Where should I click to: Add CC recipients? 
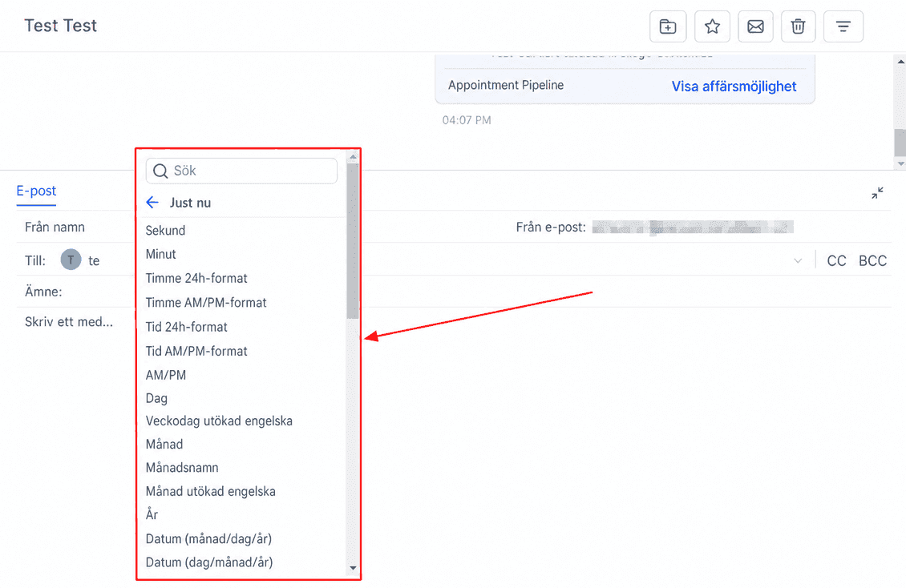pyautogui.click(x=836, y=261)
